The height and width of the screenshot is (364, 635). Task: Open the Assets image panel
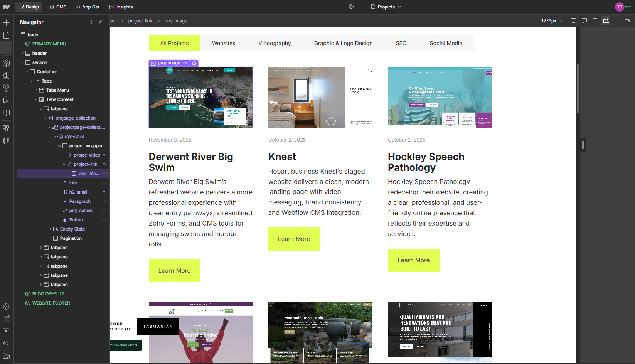(x=6, y=100)
